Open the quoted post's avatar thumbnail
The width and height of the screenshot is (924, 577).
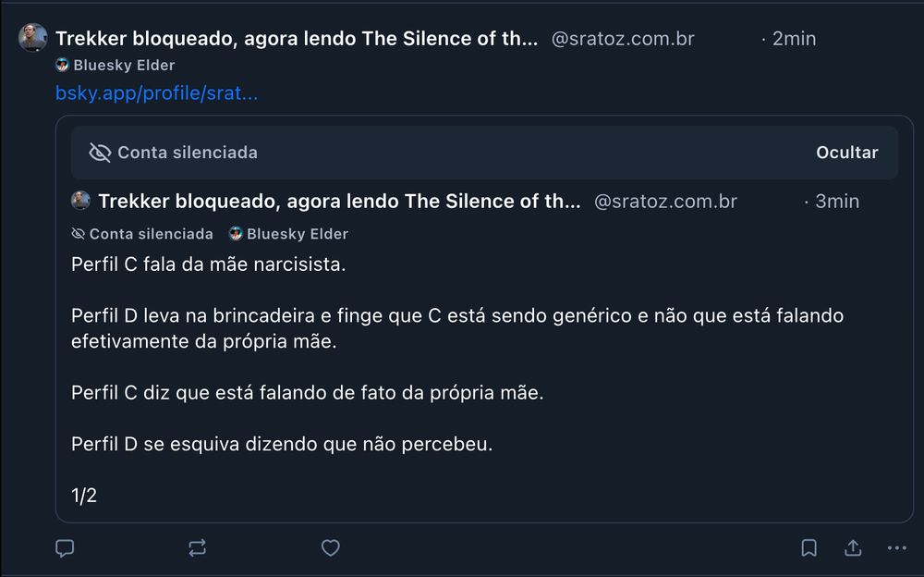(79, 201)
